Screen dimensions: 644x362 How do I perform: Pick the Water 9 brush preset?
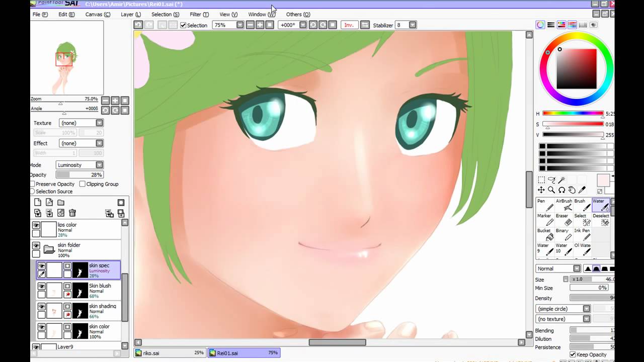click(x=545, y=249)
